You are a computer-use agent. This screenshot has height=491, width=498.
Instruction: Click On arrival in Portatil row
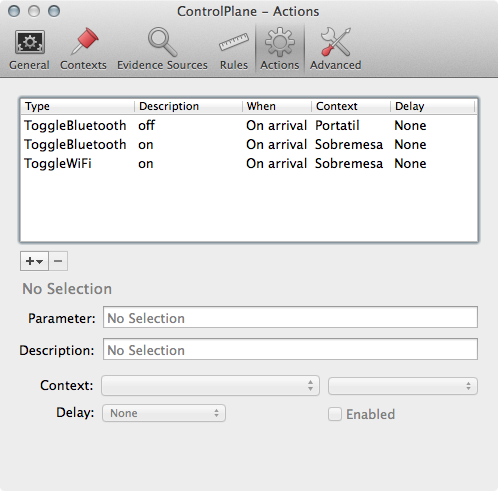click(x=276, y=126)
